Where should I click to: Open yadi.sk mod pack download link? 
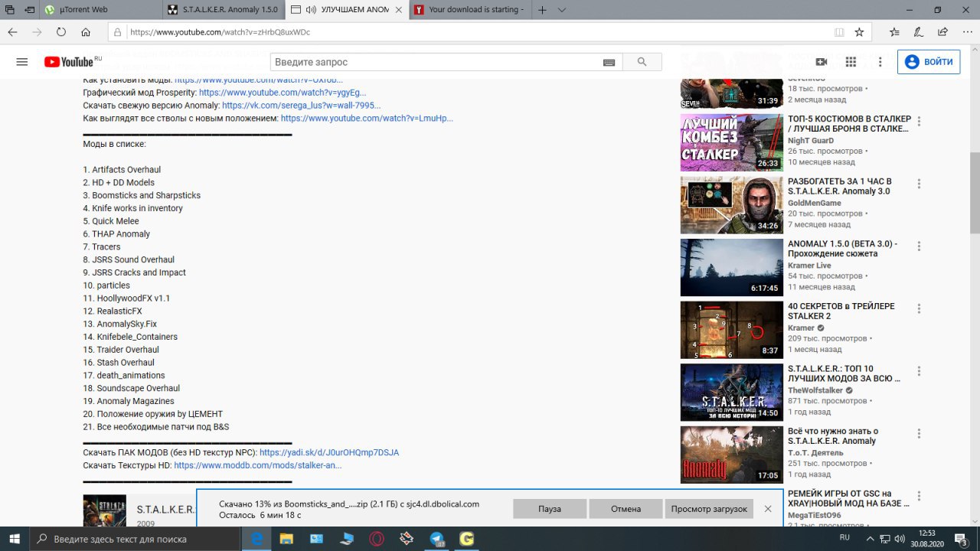(x=329, y=452)
